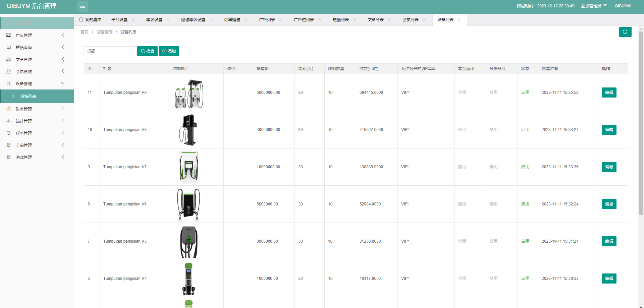The width and height of the screenshot is (644, 308).
Task: Switch to the 会员列表 tab
Action: [x=410, y=19]
